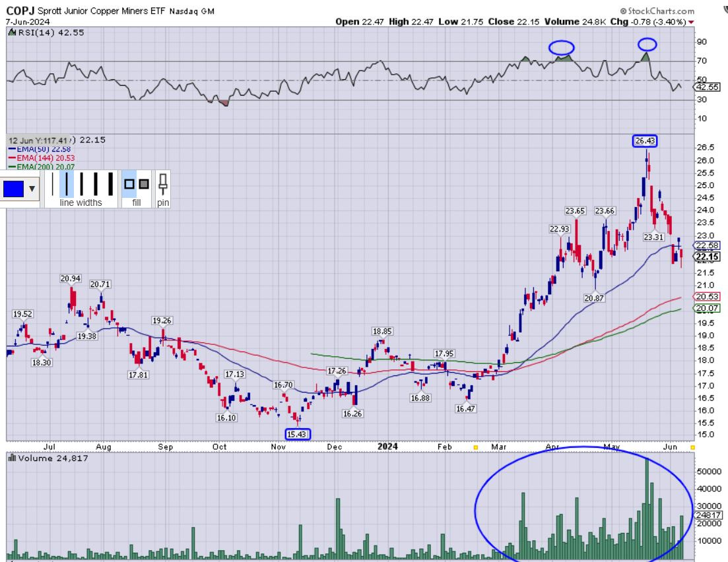Click the yellow marker between Feb and Mar

point(475,447)
